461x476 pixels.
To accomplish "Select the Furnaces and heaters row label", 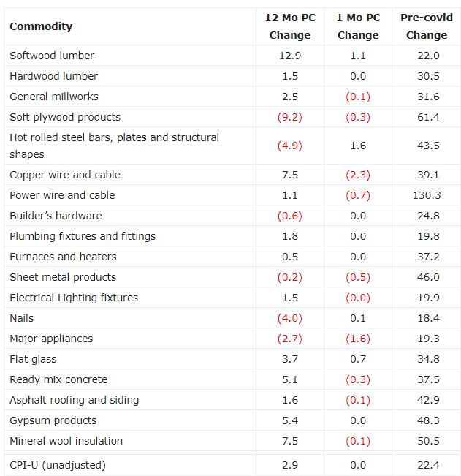I will pyautogui.click(x=63, y=257).
